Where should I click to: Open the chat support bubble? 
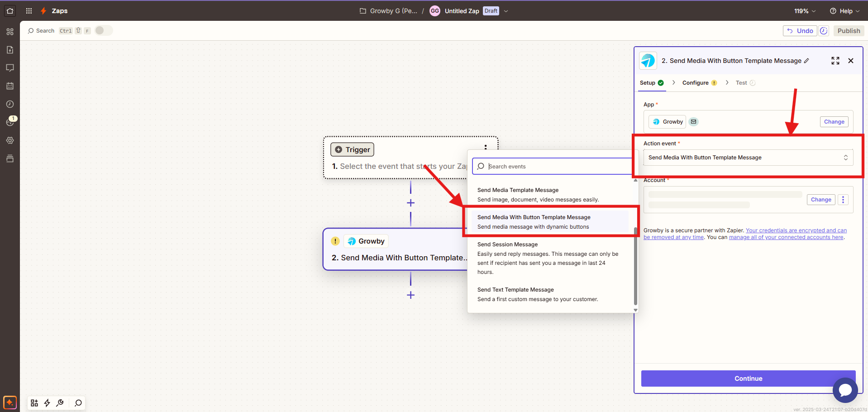[x=845, y=390]
